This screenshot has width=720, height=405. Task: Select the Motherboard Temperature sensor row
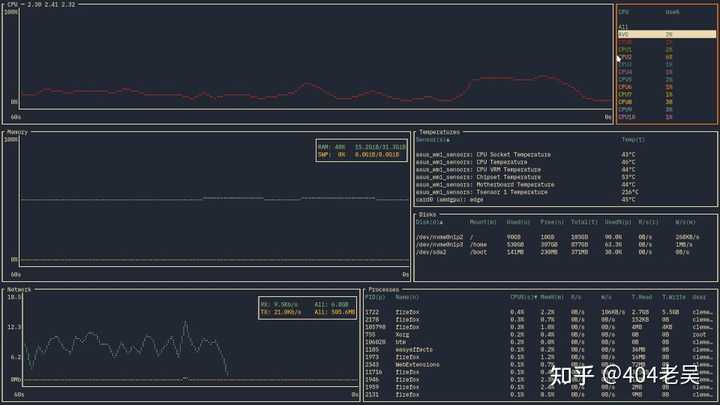coord(565,185)
